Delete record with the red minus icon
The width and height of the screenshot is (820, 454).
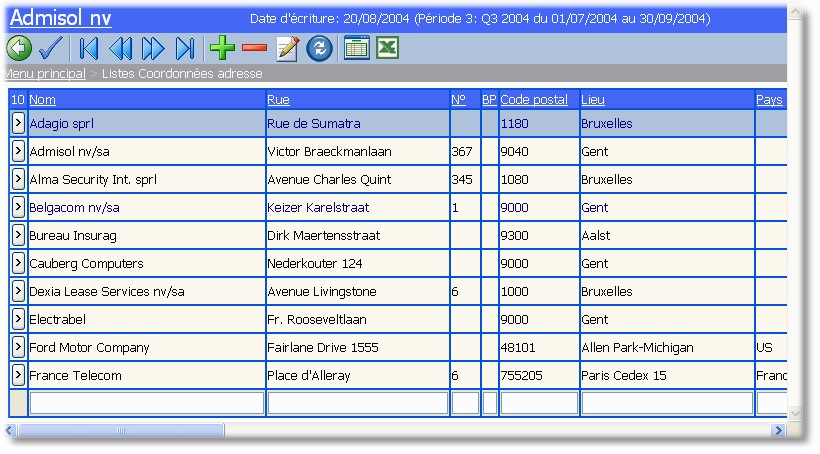tap(255, 48)
